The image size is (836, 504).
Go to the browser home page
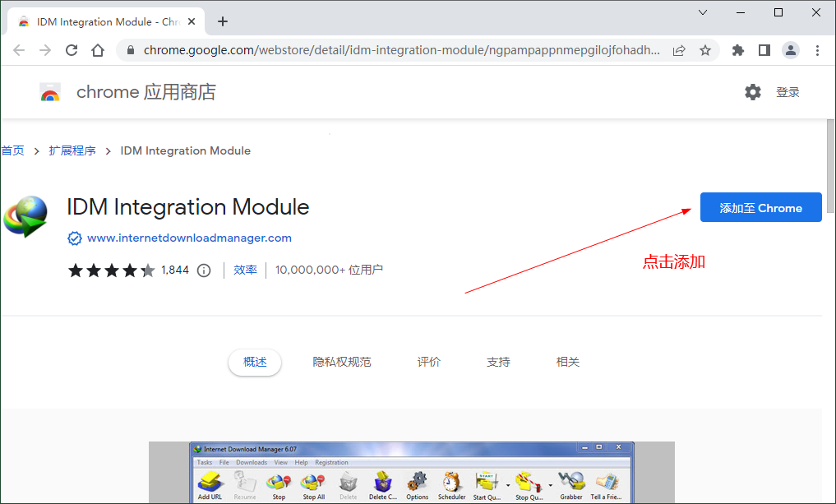point(98,50)
